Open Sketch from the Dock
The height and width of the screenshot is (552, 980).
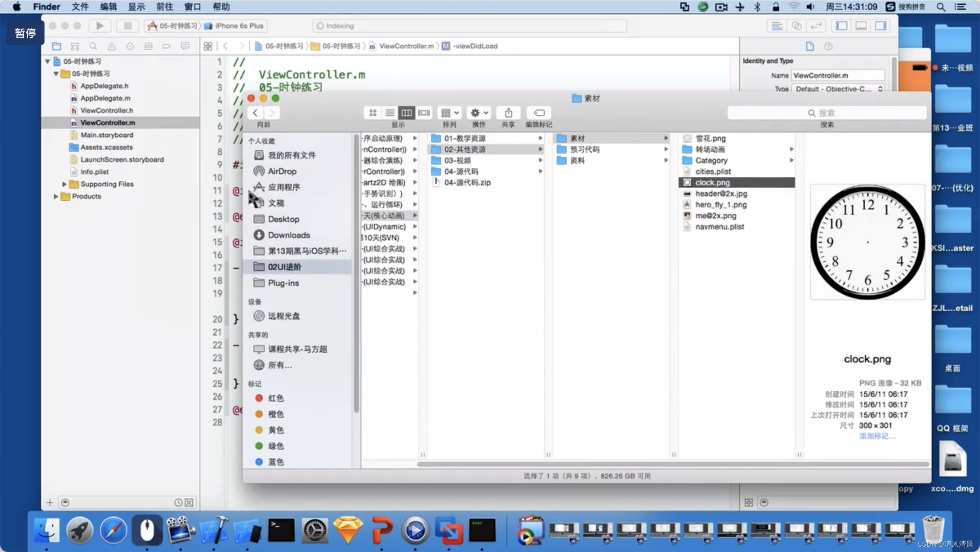348,531
